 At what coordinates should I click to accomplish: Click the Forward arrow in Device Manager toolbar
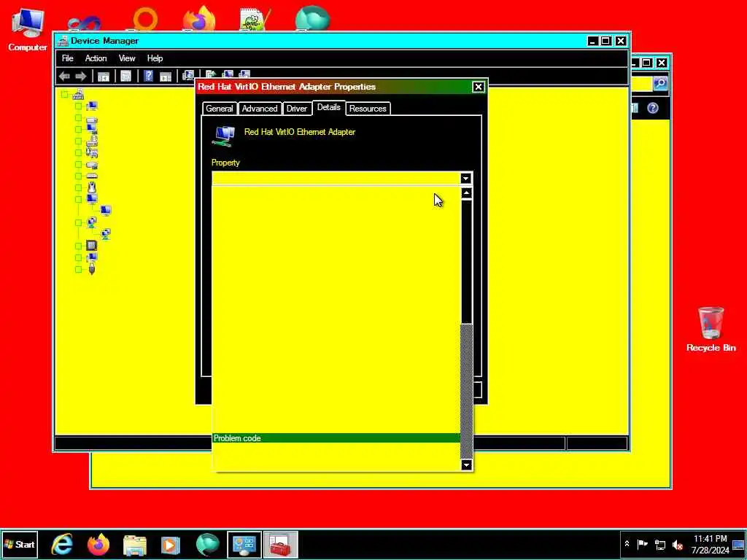pyautogui.click(x=81, y=76)
